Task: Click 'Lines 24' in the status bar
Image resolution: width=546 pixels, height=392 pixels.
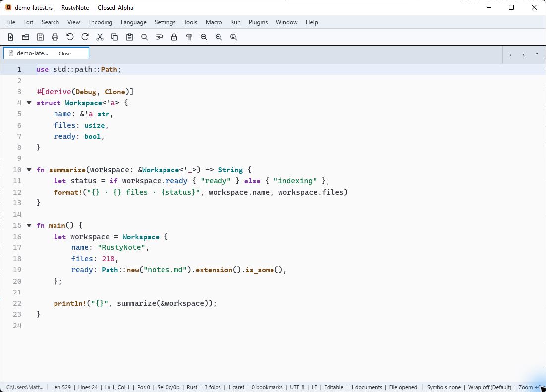Action: (x=88, y=387)
